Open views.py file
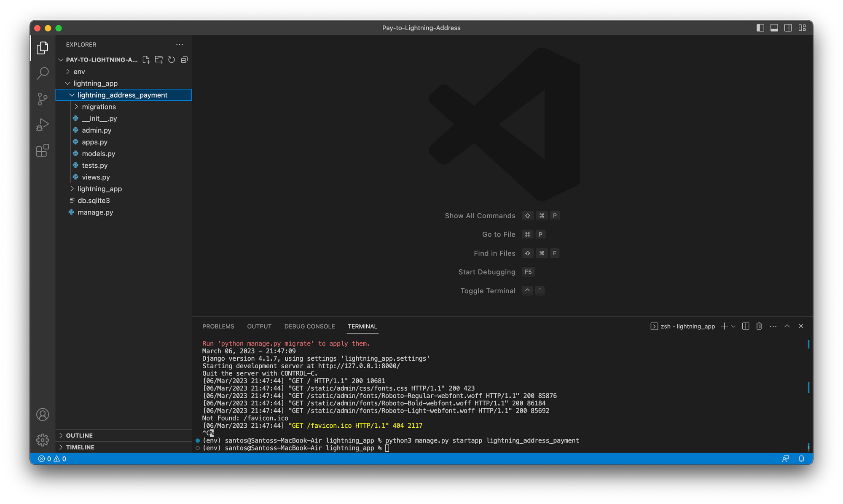This screenshot has height=504, width=843. tap(124, 177)
